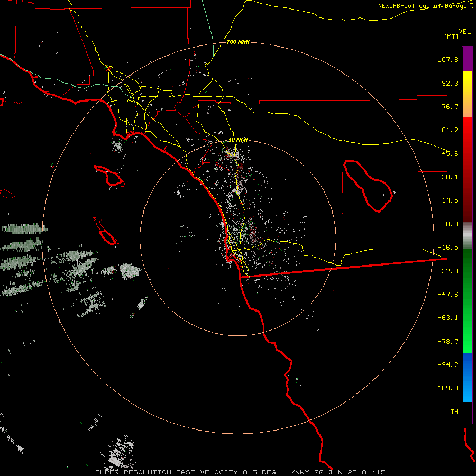Click the 50 NMI range ring label
The width and height of the screenshot is (476, 476).
[238, 140]
